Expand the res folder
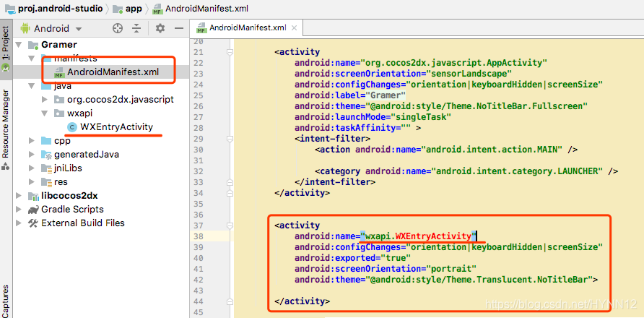 (x=32, y=182)
